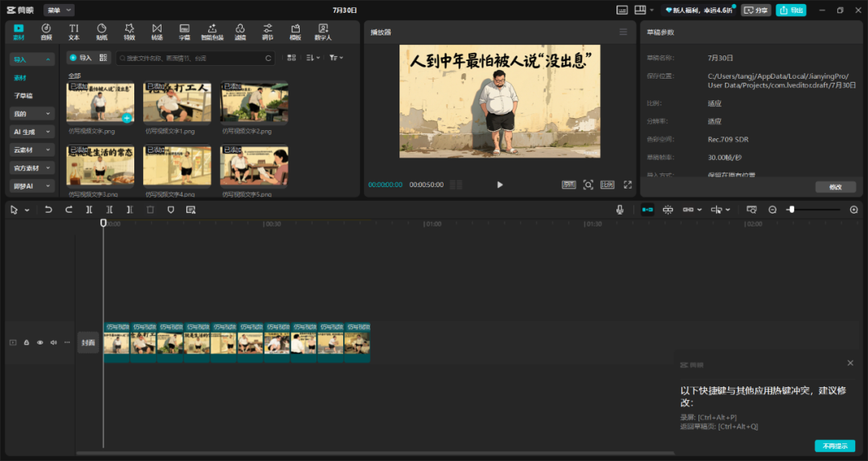Open the 模板 (templates) panel
The width and height of the screenshot is (868, 461).
click(x=295, y=31)
